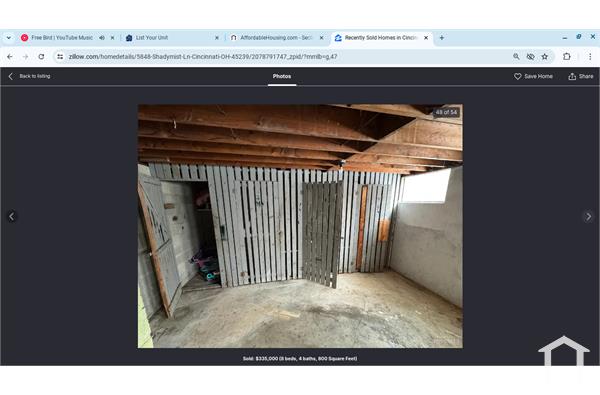The width and height of the screenshot is (600, 395).
Task: Open the basement storage photo
Action: [300, 226]
